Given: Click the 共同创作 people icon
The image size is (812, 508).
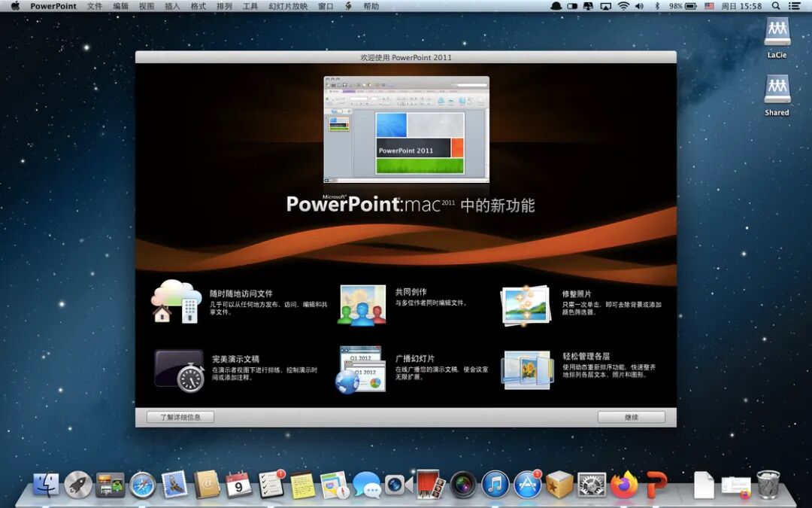Looking at the screenshot, I should coord(362,305).
